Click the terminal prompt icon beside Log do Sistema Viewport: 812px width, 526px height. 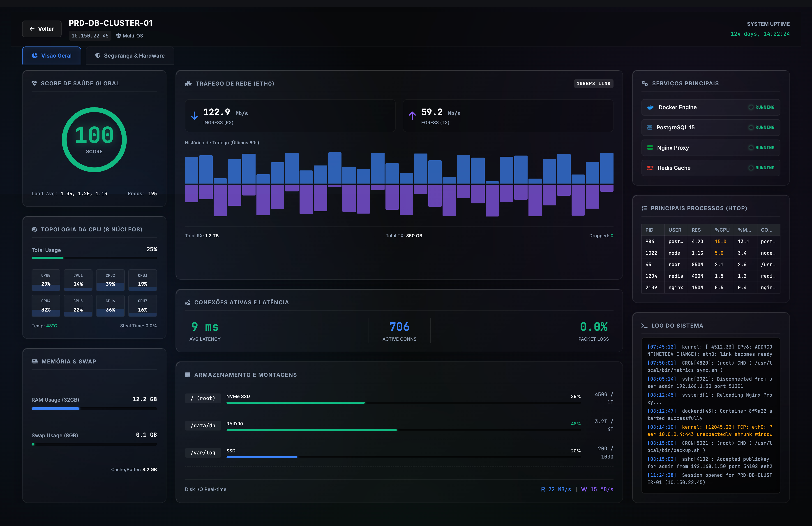(644, 326)
